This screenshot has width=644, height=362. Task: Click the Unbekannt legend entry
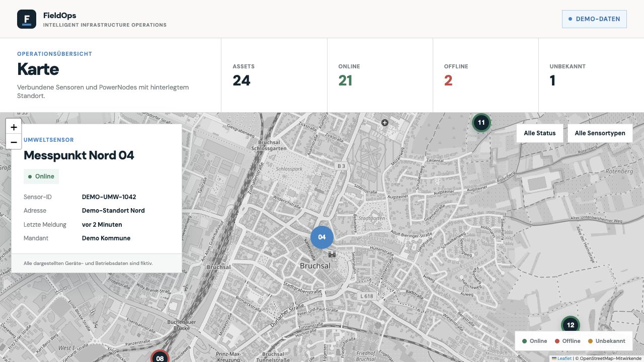(607, 341)
